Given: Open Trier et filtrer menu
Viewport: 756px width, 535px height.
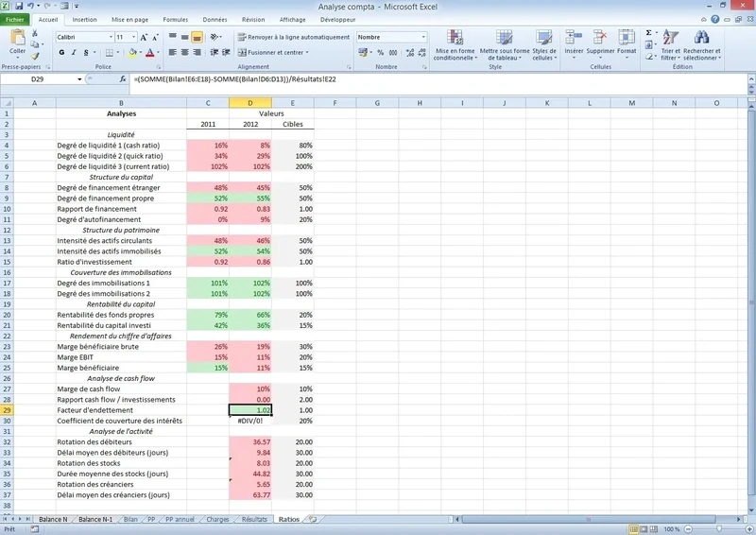Looking at the screenshot, I should 670,44.
